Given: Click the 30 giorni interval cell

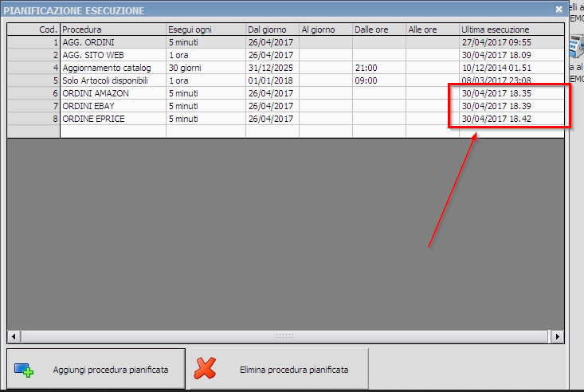Looking at the screenshot, I should pyautogui.click(x=206, y=68).
